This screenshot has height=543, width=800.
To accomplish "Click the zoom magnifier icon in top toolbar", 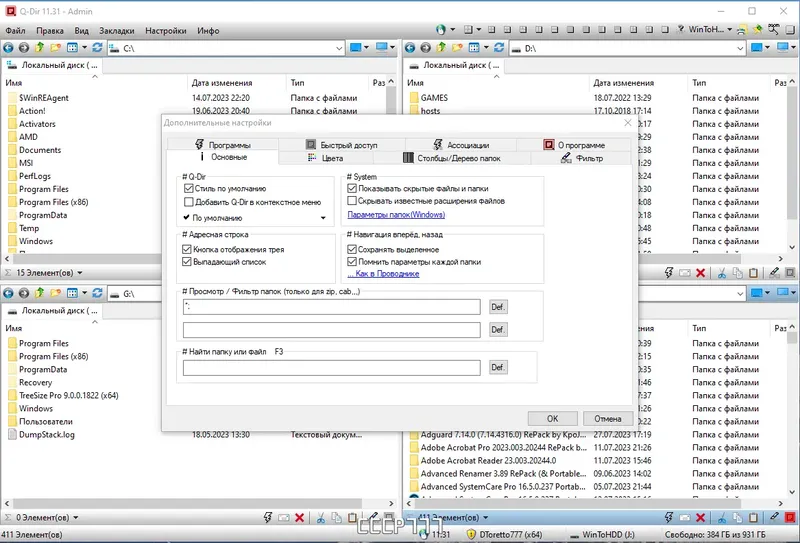I will click(x=774, y=30).
